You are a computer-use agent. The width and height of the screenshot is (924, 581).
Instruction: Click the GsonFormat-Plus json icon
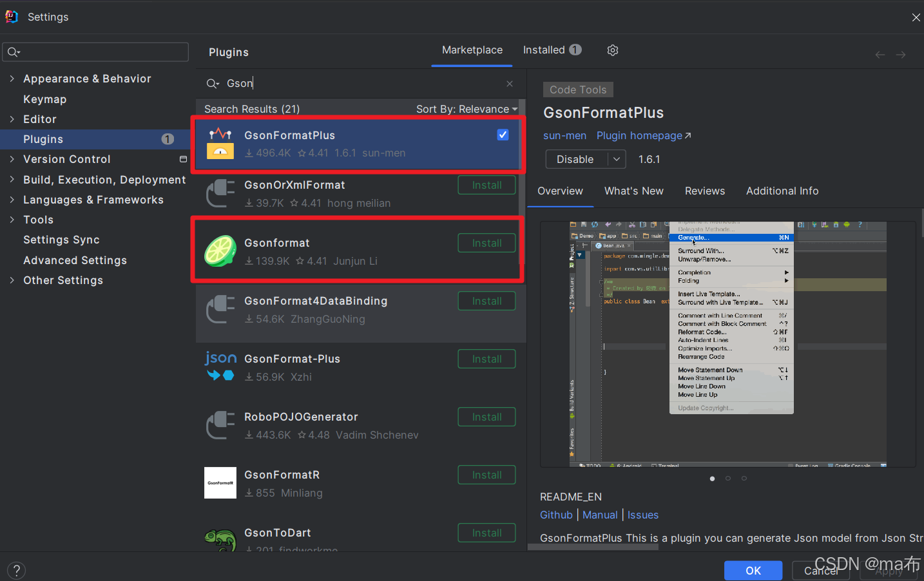click(x=220, y=366)
